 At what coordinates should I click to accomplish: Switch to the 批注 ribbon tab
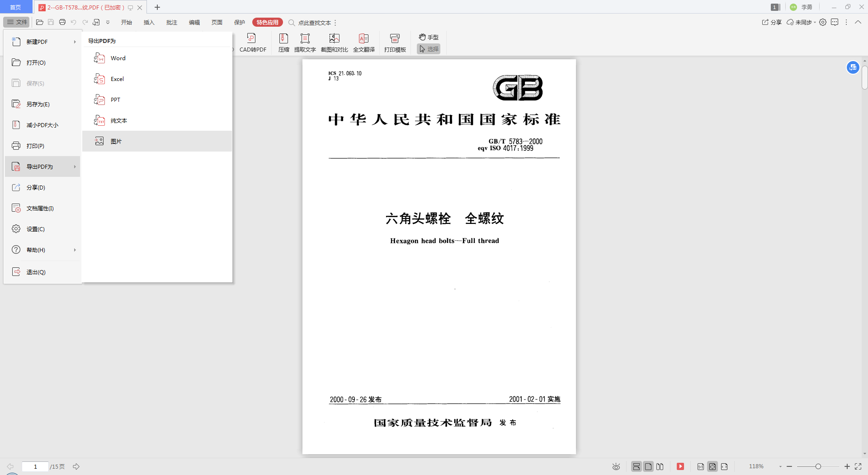pyautogui.click(x=172, y=22)
